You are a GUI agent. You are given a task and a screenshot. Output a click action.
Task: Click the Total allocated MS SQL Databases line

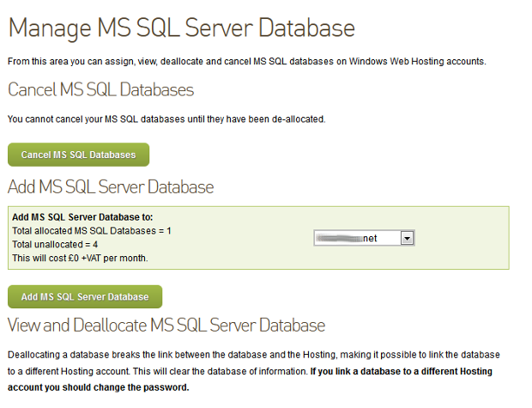pos(92,231)
